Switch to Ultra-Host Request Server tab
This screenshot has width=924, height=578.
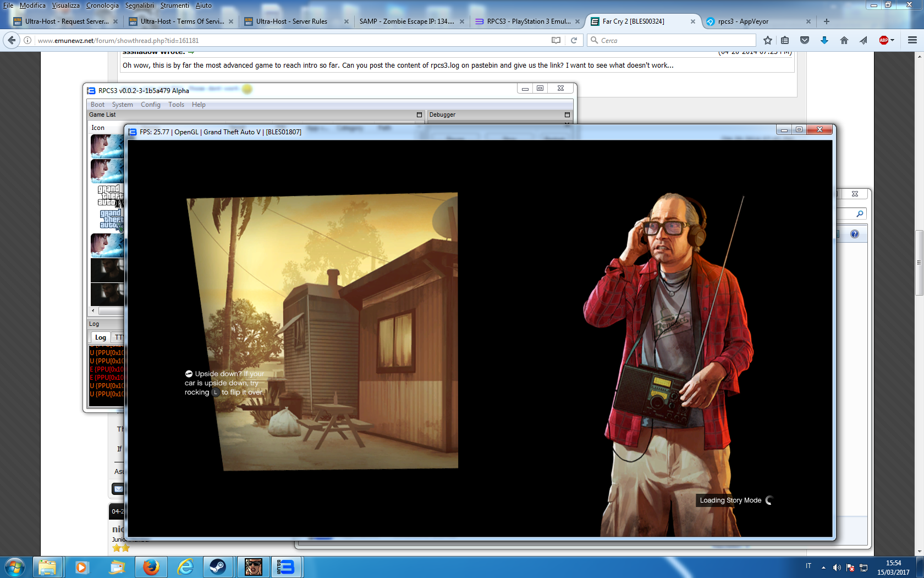point(65,21)
